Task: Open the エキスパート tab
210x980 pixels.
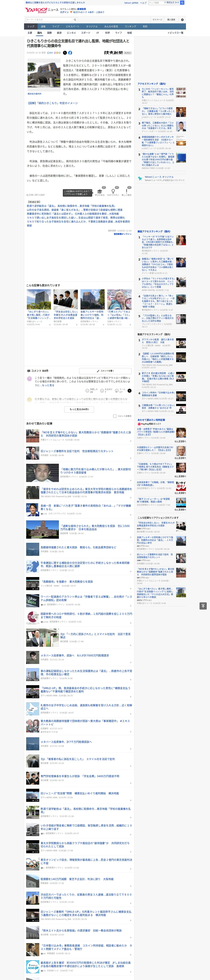Action: point(72,27)
